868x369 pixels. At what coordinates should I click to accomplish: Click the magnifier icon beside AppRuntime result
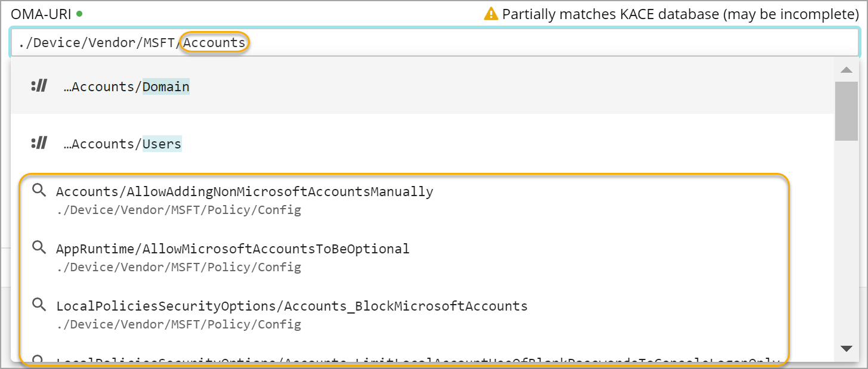pyautogui.click(x=39, y=248)
